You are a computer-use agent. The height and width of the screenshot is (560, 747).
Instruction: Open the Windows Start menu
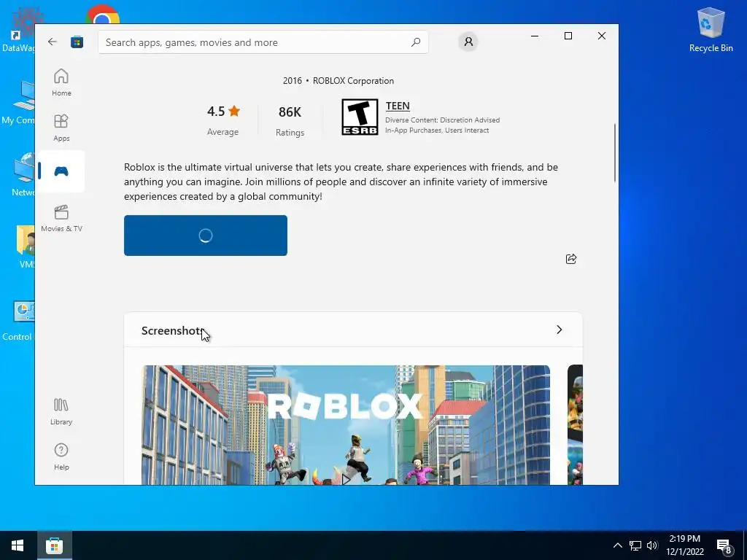pyautogui.click(x=18, y=545)
